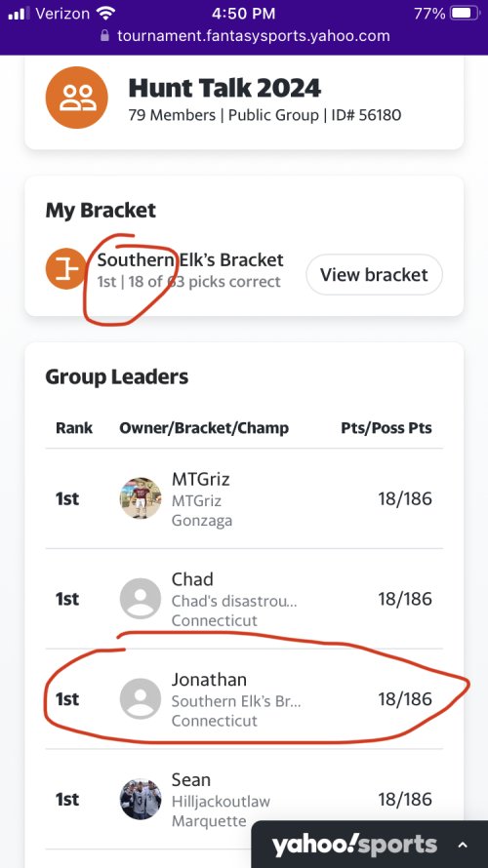The image size is (488, 868).
Task: Tap the battery indicator in status bar
Action: pos(465,14)
